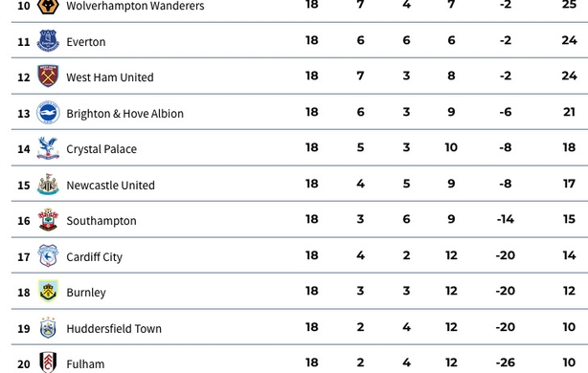Screen dimensions: 588x373
Task: Select the Crystal Palace team name
Action: click(x=102, y=149)
